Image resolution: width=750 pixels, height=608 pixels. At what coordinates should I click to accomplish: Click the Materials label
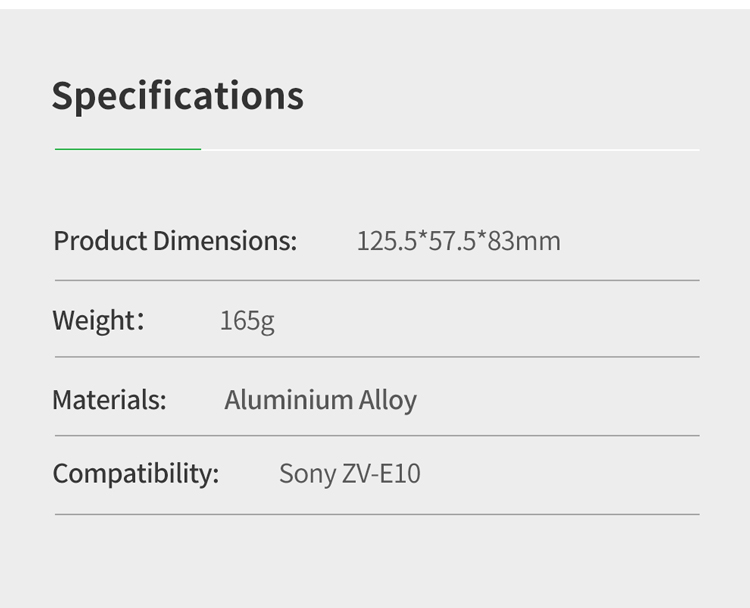tap(109, 400)
